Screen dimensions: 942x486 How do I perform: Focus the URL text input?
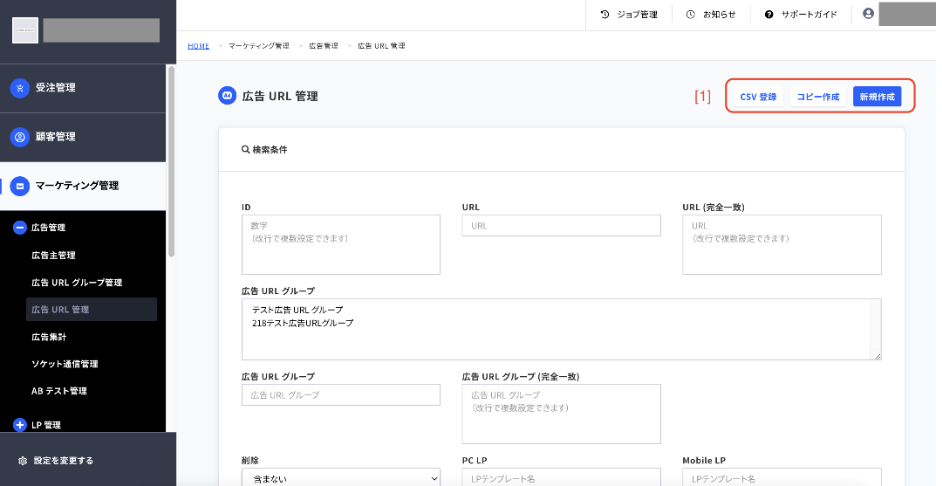(x=561, y=226)
